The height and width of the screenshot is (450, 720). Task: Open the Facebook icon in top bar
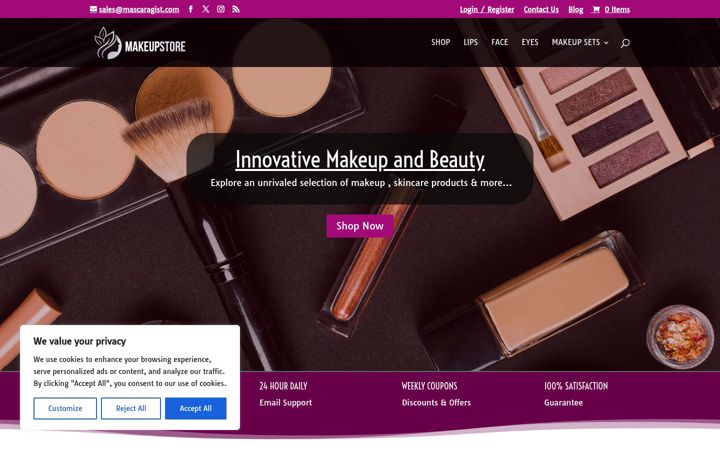click(x=191, y=9)
